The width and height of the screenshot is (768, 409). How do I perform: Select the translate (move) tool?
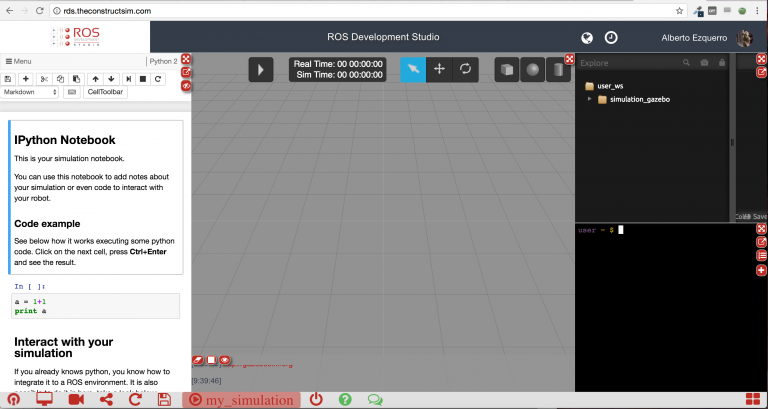(x=439, y=69)
